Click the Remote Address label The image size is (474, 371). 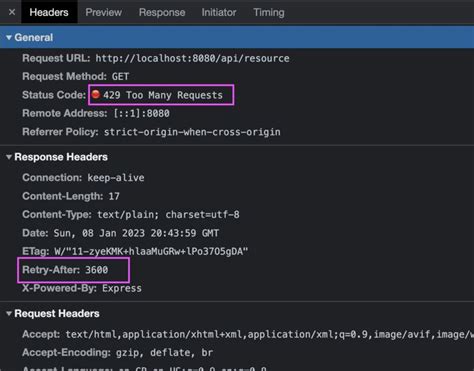pos(65,113)
